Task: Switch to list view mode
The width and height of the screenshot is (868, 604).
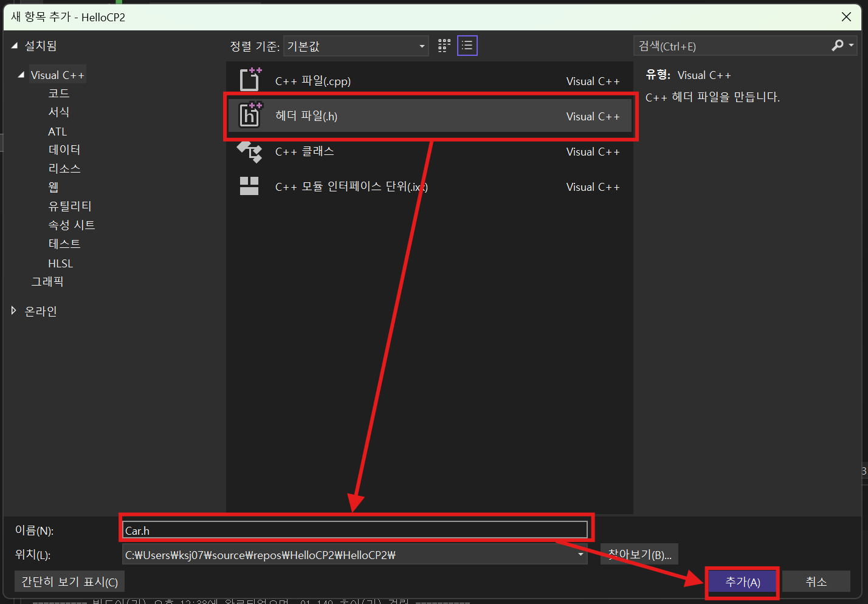Action: click(x=467, y=46)
